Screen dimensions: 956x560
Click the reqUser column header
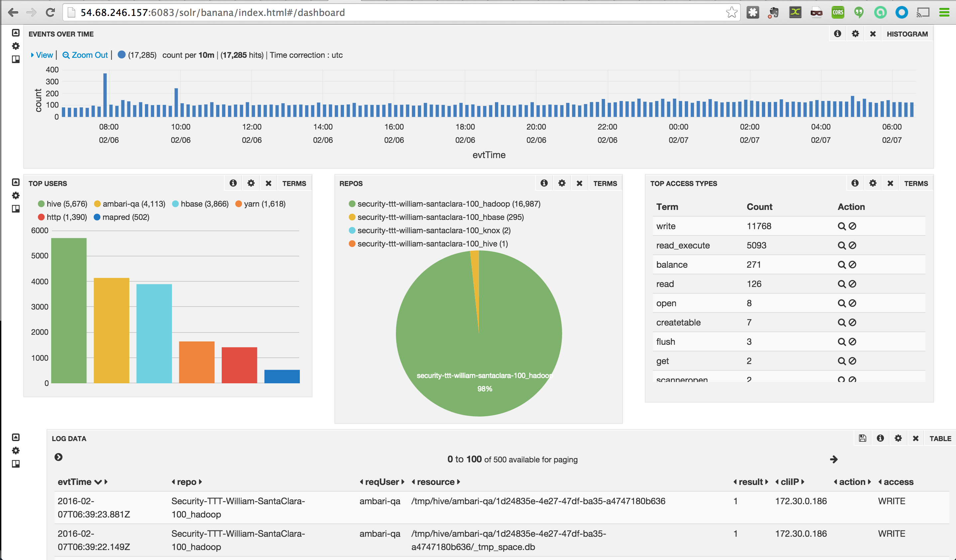tap(382, 482)
